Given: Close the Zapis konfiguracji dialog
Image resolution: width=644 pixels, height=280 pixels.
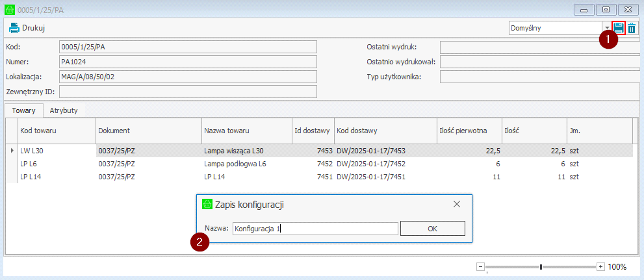Looking at the screenshot, I should [x=457, y=204].
